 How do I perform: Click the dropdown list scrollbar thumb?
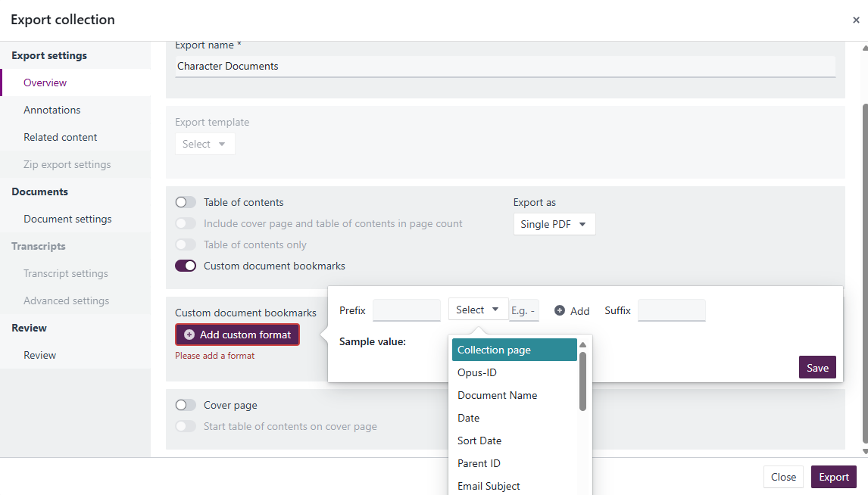click(582, 381)
